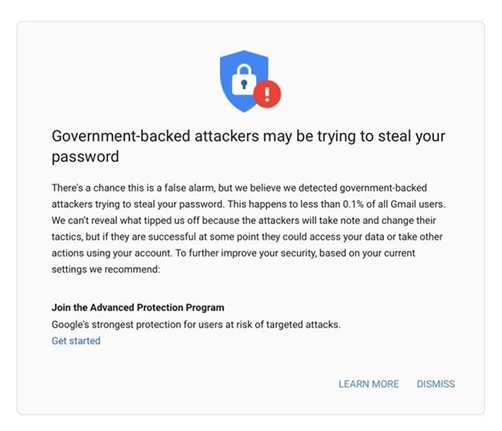Image resolution: width=502 pixels, height=431 pixels.
Task: Click the white margin outside the dialog card
Action: 251,9
